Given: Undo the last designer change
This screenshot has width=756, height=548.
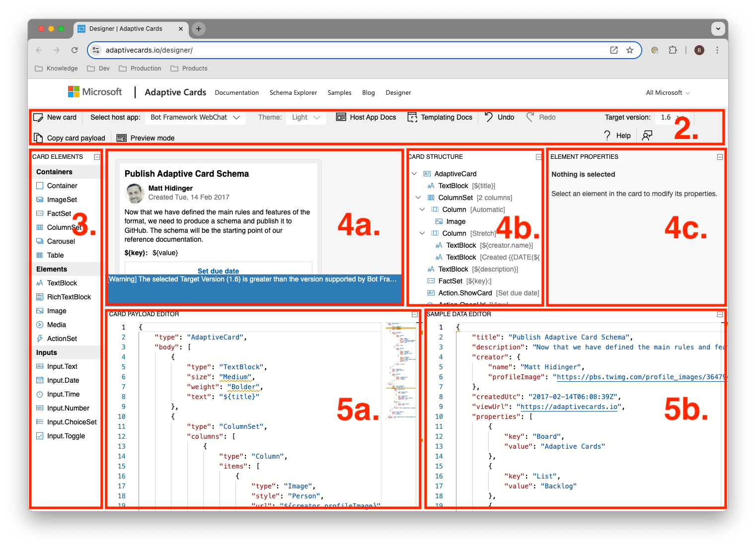Looking at the screenshot, I should (499, 117).
